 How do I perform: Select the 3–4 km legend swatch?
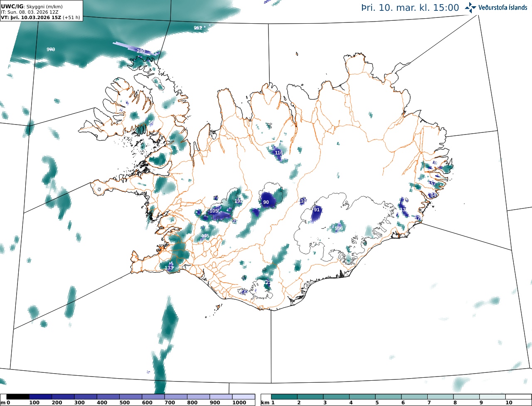337,397
